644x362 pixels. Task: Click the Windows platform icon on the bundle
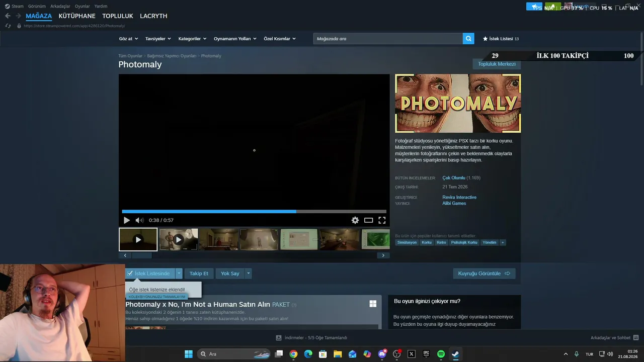[373, 304]
